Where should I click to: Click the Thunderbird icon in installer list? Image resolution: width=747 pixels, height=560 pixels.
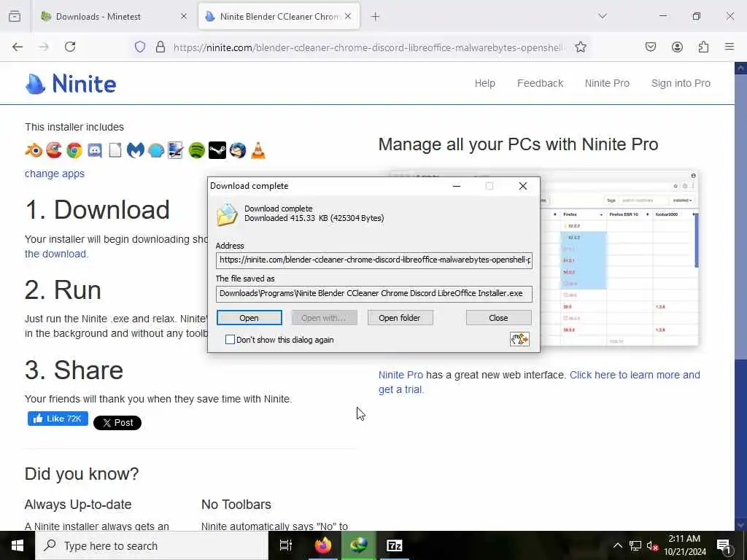point(238,150)
